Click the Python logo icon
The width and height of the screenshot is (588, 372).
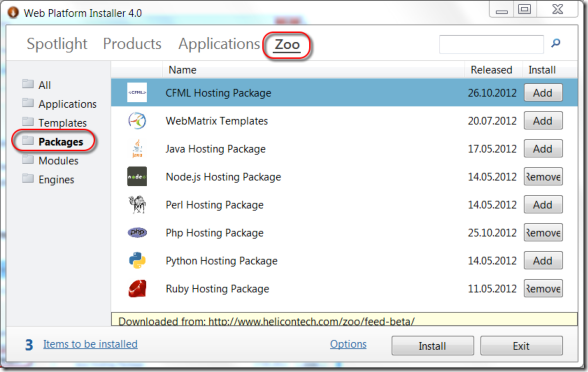[137, 261]
